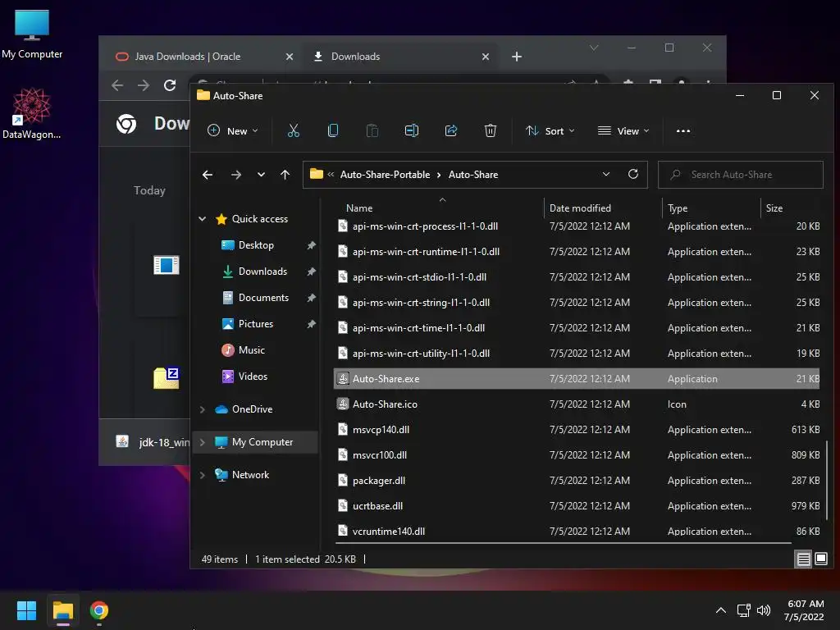Open Documents in Quick access
This screenshot has width=840, height=630.
(x=263, y=298)
